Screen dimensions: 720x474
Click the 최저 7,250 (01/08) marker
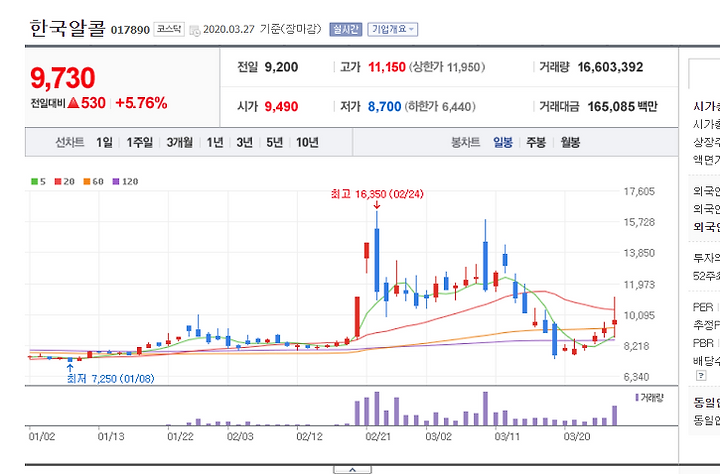(x=111, y=379)
